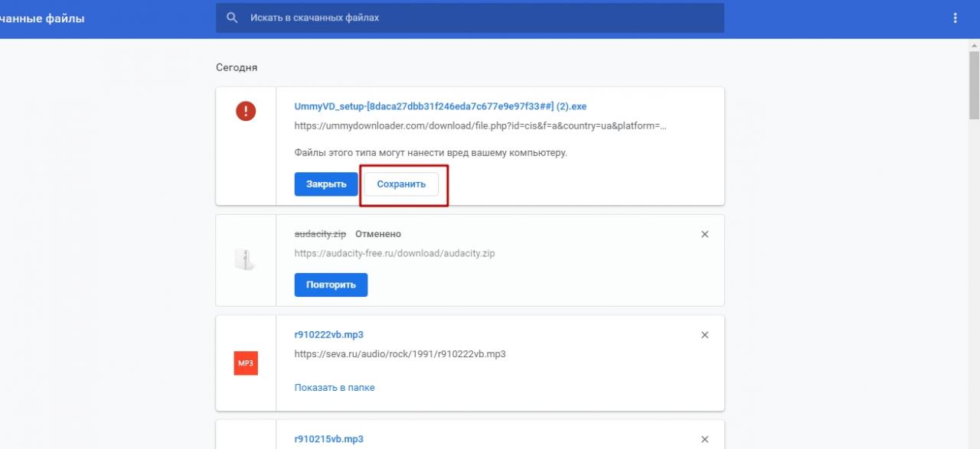Viewport: 980px width, 449px height.
Task: Click the magnifier icon in the search bar
Action: coord(232,18)
